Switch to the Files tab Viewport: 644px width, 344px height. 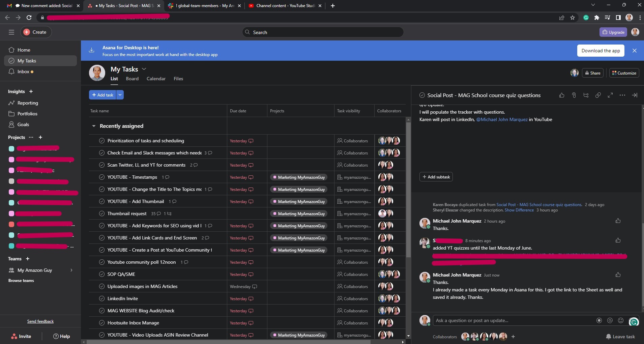pyautogui.click(x=178, y=79)
